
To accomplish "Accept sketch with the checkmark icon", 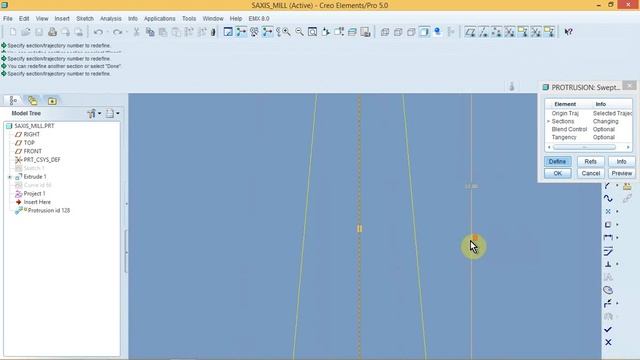I will [x=608, y=329].
